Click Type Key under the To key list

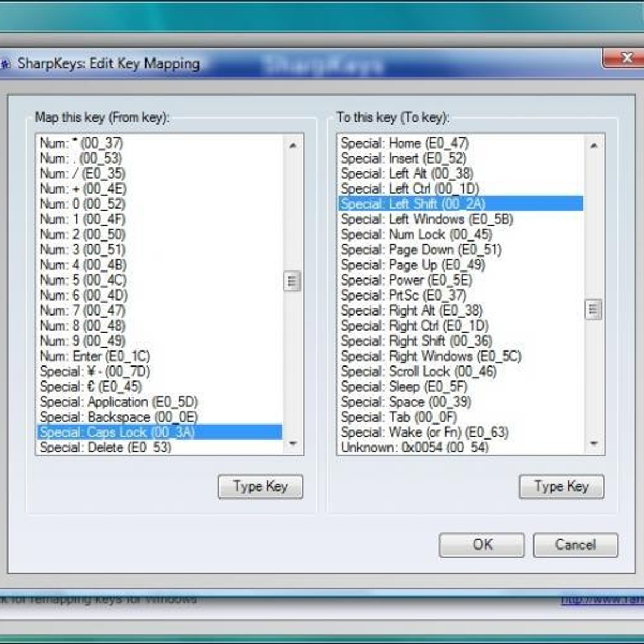click(x=561, y=486)
